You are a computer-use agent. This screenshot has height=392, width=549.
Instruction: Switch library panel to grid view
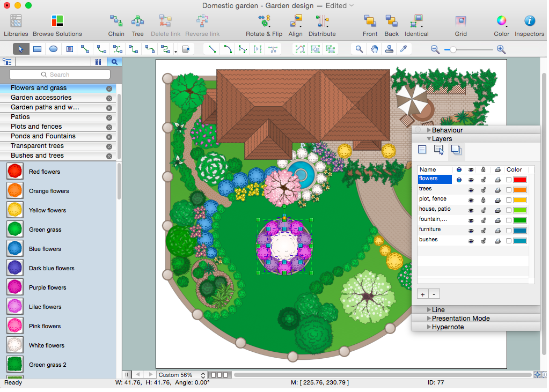[x=98, y=62]
